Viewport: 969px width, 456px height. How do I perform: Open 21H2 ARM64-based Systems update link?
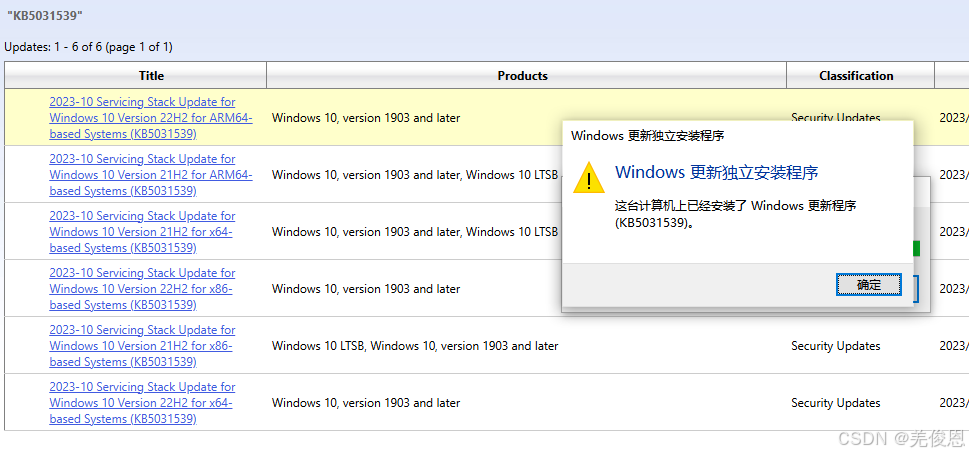pyautogui.click(x=151, y=175)
